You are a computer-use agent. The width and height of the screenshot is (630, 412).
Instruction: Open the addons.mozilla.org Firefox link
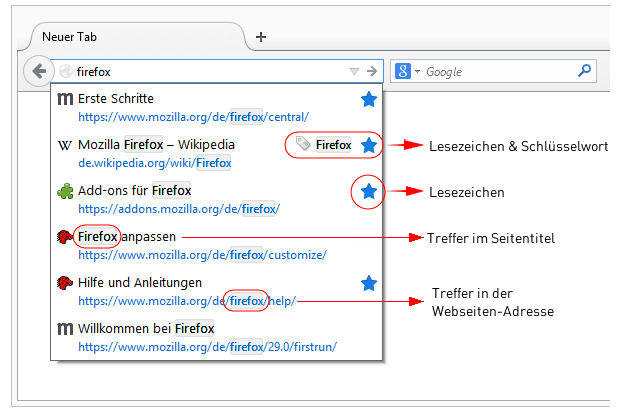coord(178,208)
